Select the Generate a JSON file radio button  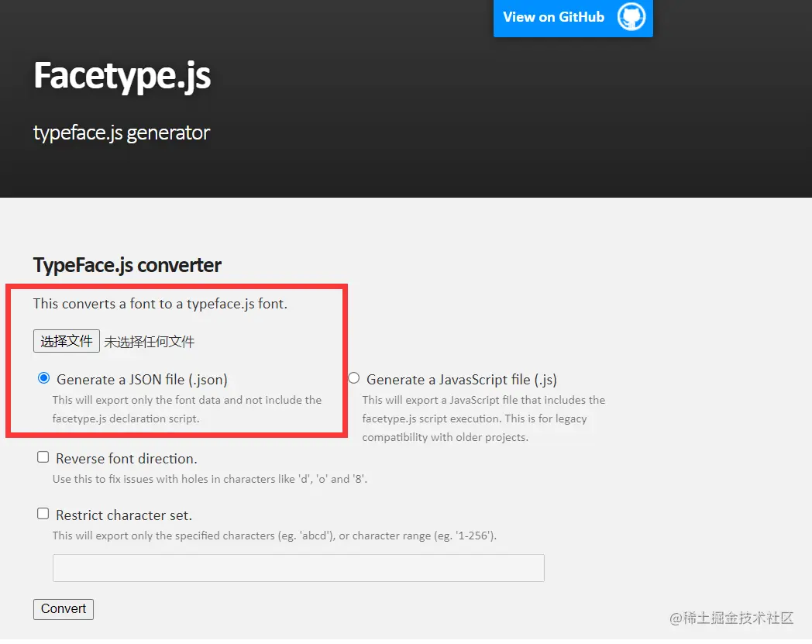tap(43, 378)
